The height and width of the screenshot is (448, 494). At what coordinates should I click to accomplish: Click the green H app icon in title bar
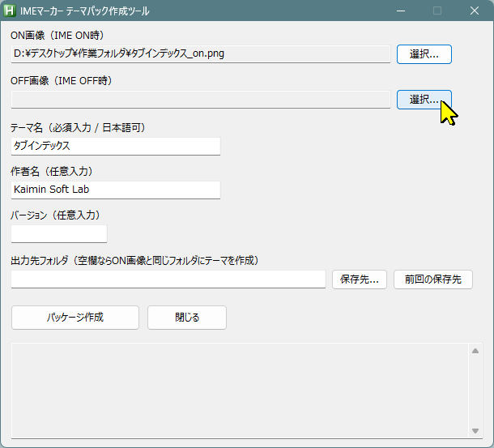click(x=10, y=11)
